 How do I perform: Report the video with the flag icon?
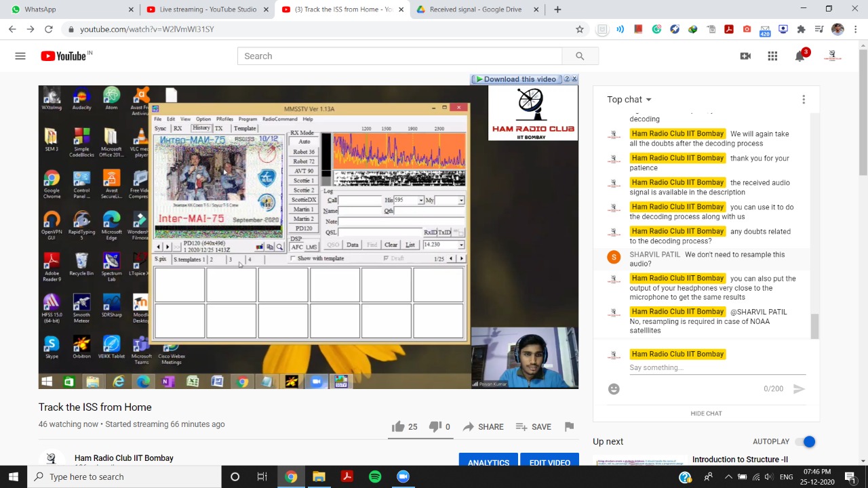pos(569,426)
